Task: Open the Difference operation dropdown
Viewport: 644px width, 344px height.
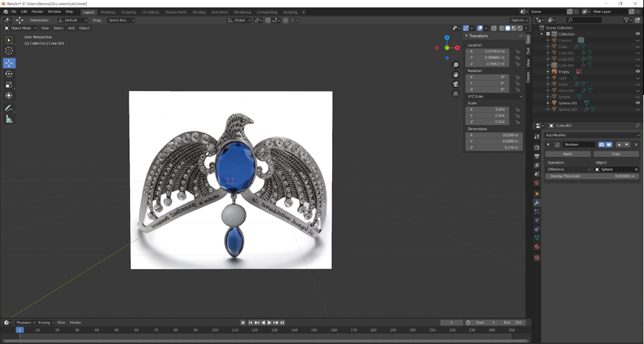Action: tap(568, 169)
